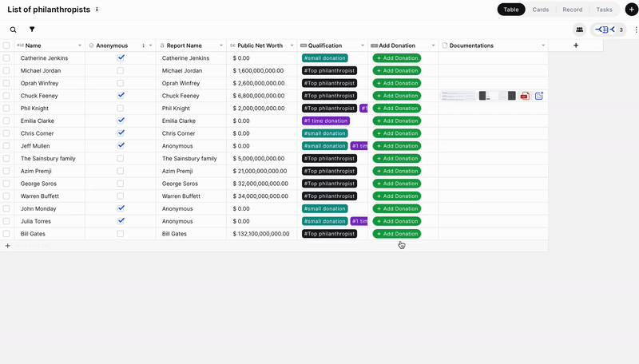Switch to the Table view tab
Image resolution: width=639 pixels, height=364 pixels.
point(511,10)
